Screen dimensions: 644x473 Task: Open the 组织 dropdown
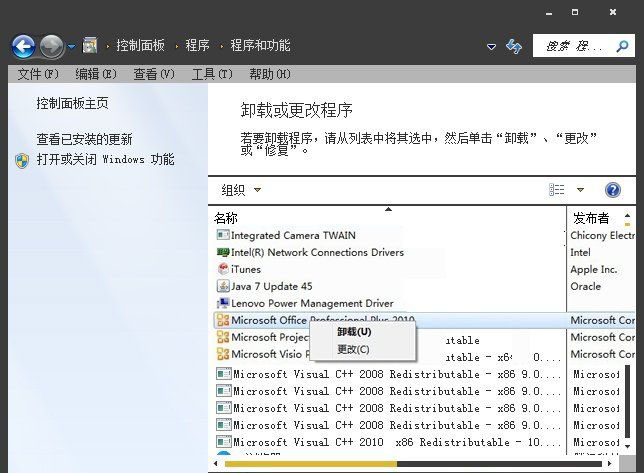click(241, 190)
